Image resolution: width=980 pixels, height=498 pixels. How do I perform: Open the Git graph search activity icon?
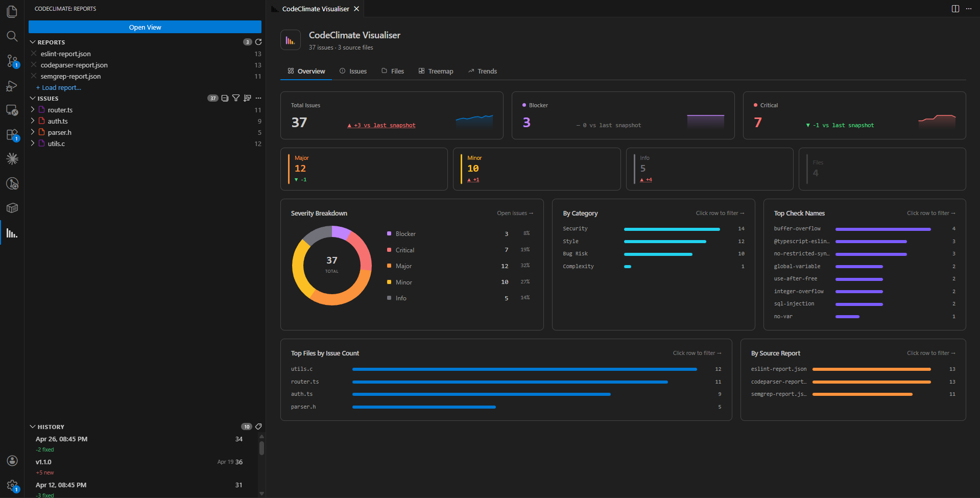coord(12,183)
